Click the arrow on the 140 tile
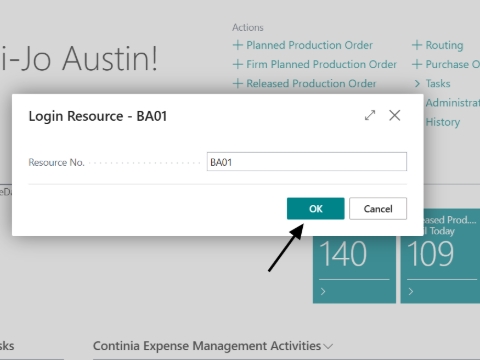Image resolution: width=480 pixels, height=360 pixels. [323, 292]
